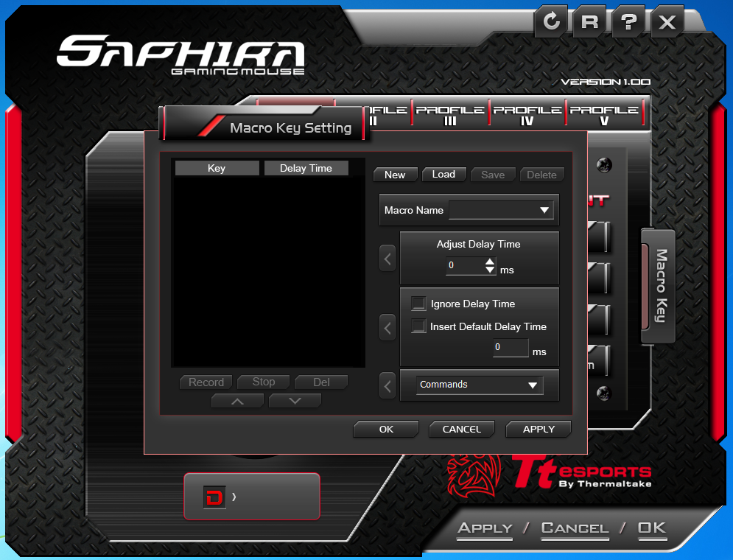Screen dimensions: 733x560
Task: Click the R reset icon button
Action: click(x=590, y=21)
